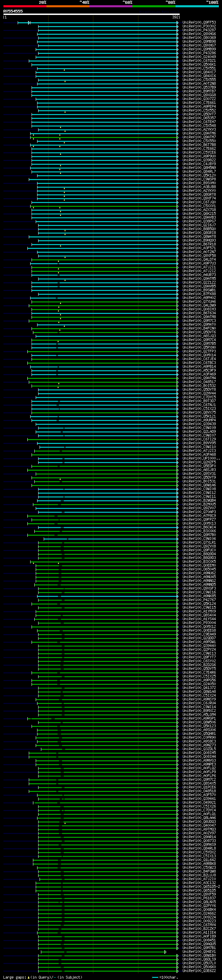The width and height of the screenshot is (222, 980).
Task: Select hit UniRef100_Q5EDF0
Action: (199, 465)
